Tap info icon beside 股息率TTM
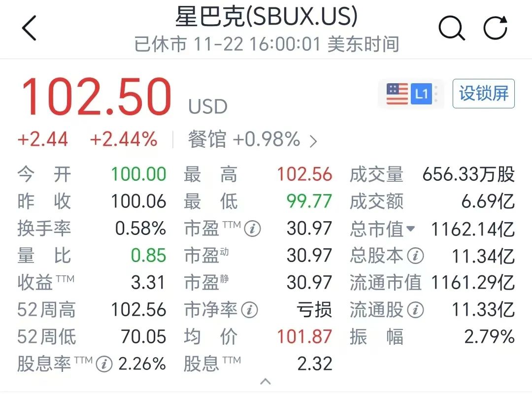 (x=104, y=364)
